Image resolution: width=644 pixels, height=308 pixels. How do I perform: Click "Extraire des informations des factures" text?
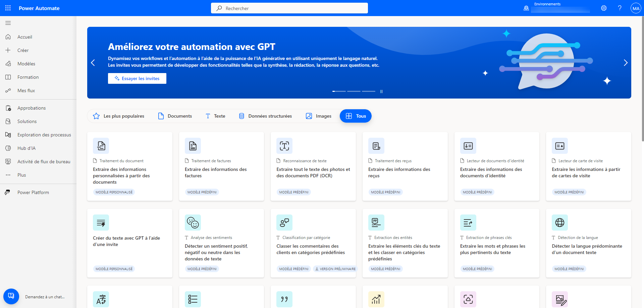pyautogui.click(x=216, y=173)
